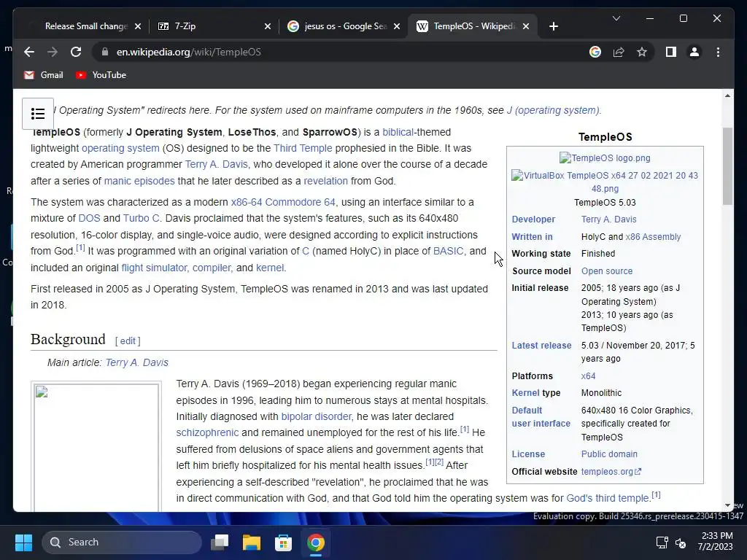Click the Chrome taskbar icon

coord(315,542)
